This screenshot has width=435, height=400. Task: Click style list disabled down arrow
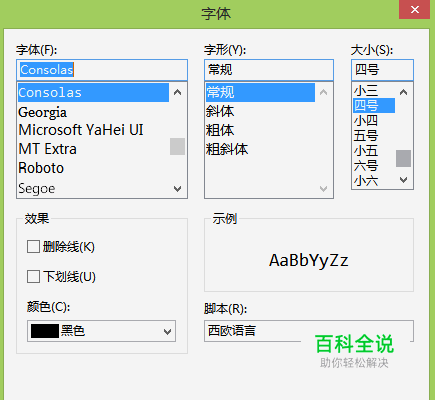[323, 189]
